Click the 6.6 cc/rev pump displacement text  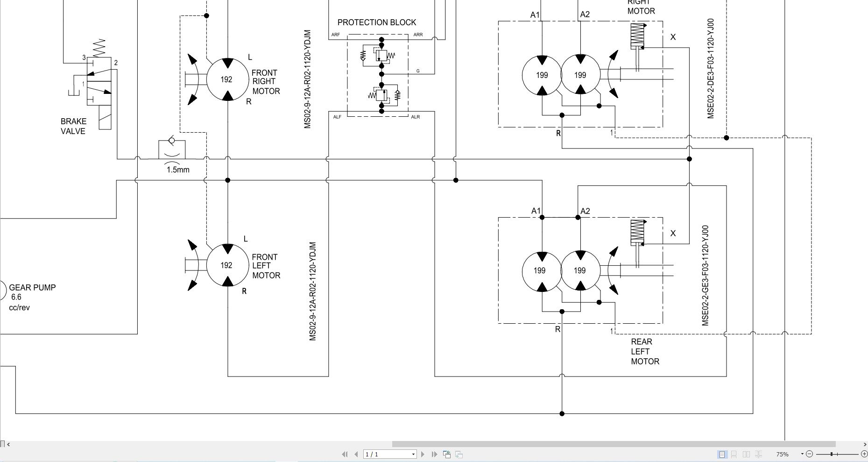click(x=19, y=302)
